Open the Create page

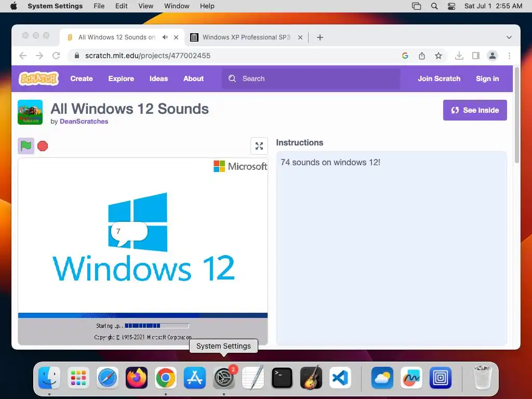coord(82,78)
